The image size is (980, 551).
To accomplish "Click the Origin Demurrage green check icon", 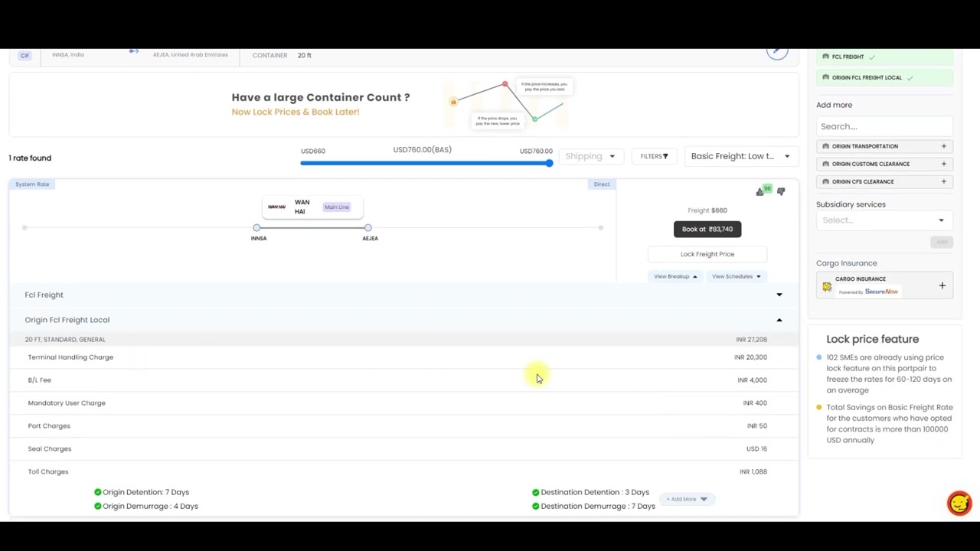I will pos(98,506).
